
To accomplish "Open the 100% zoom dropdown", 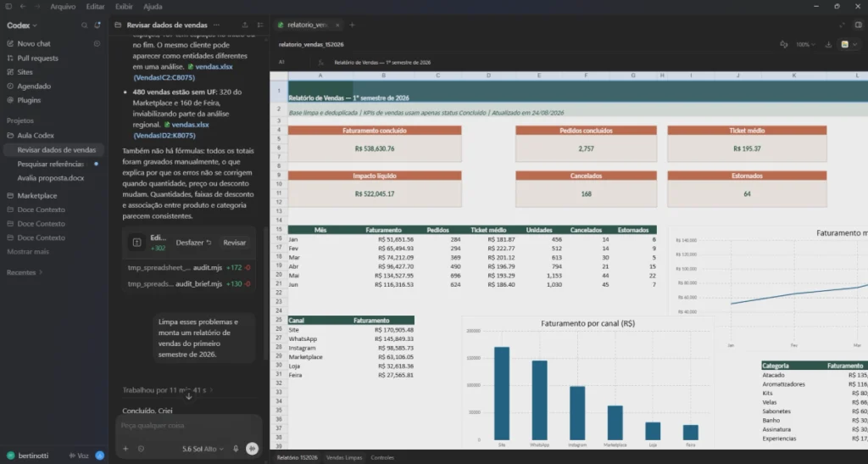I will pos(805,44).
